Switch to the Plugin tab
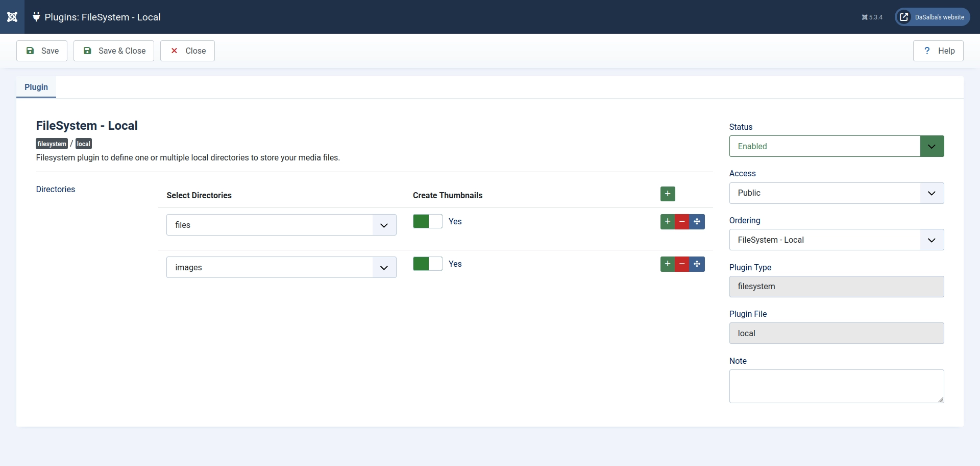This screenshot has width=980, height=466. coord(36,87)
